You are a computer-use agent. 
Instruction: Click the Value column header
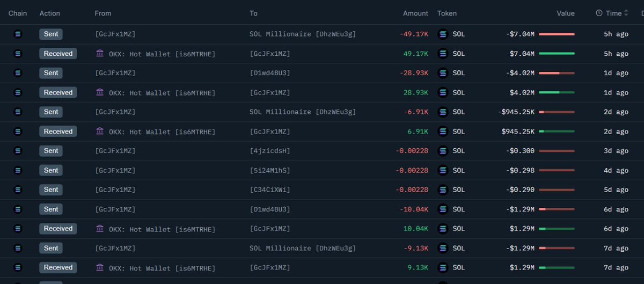tap(566, 13)
